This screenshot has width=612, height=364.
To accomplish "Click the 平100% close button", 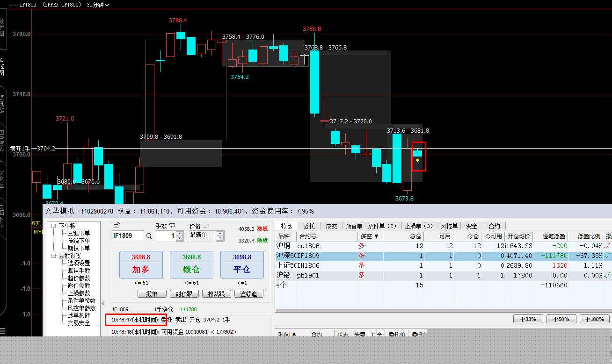I will (x=595, y=319).
